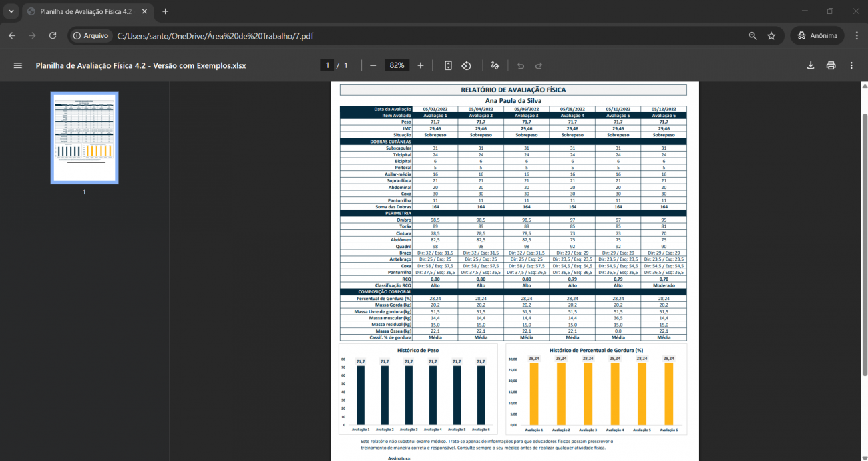The width and height of the screenshot is (868, 461).
Task: Click the PERIMETRIA section header
Action: (x=398, y=213)
